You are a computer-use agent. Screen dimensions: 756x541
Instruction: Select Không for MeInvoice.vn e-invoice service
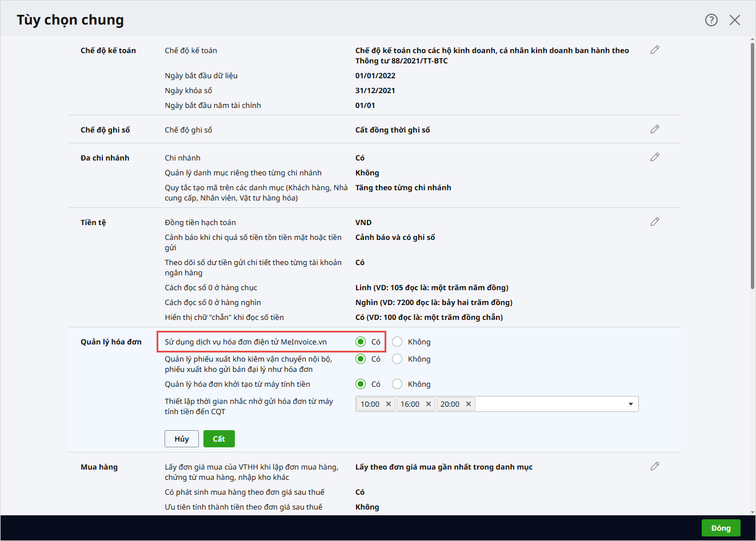coord(398,342)
